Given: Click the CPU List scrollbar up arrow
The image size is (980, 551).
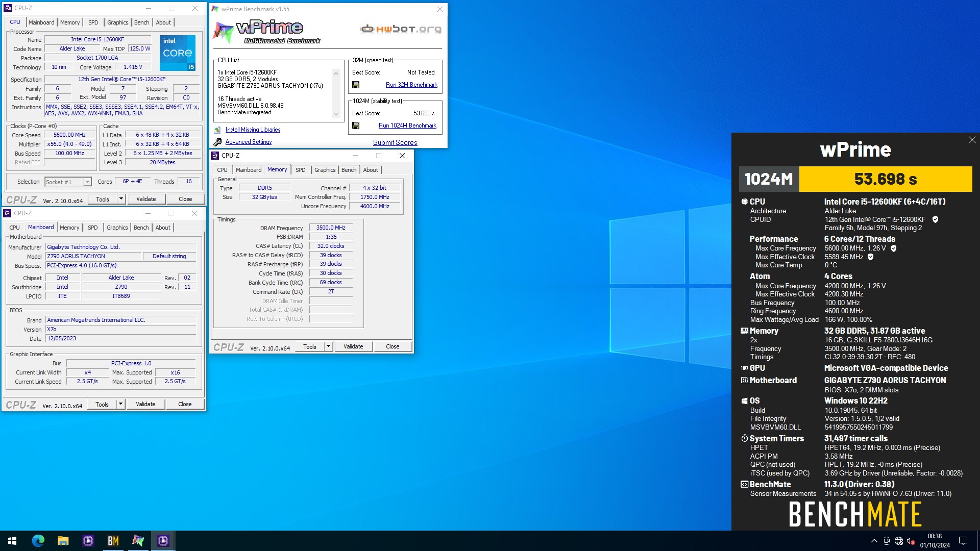Looking at the screenshot, I should (x=336, y=73).
